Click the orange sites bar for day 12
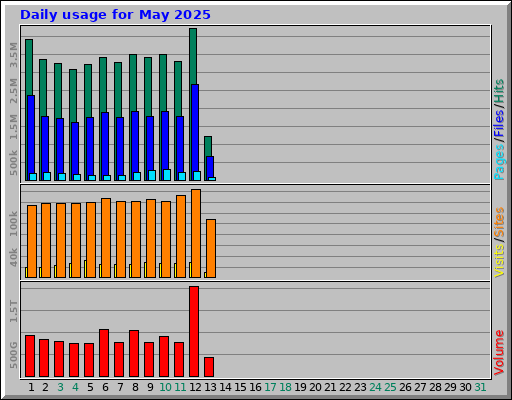Screen dimensions: 512x400 [x=196, y=233]
